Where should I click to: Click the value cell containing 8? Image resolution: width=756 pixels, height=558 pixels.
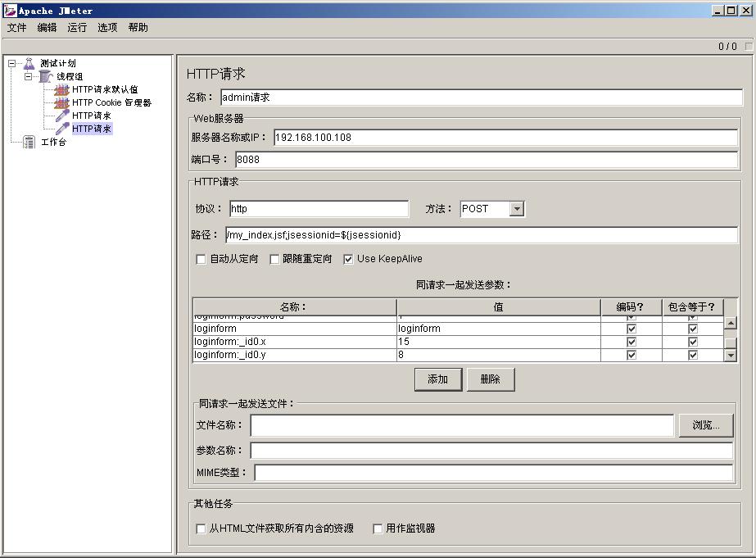(499, 355)
